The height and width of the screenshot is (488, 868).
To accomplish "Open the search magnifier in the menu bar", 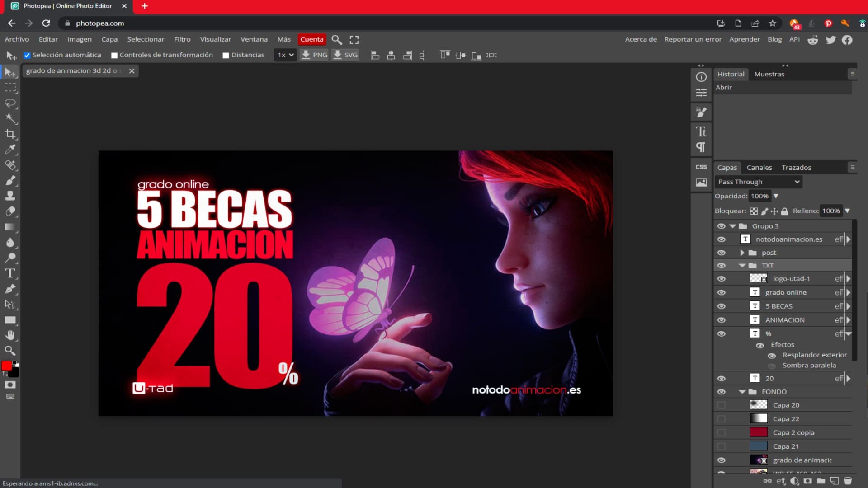I will [336, 40].
